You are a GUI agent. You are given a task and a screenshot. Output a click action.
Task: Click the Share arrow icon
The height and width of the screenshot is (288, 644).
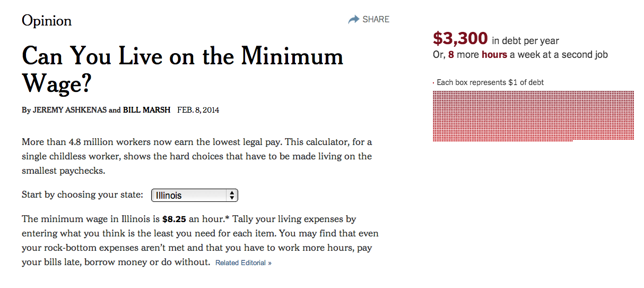point(353,20)
